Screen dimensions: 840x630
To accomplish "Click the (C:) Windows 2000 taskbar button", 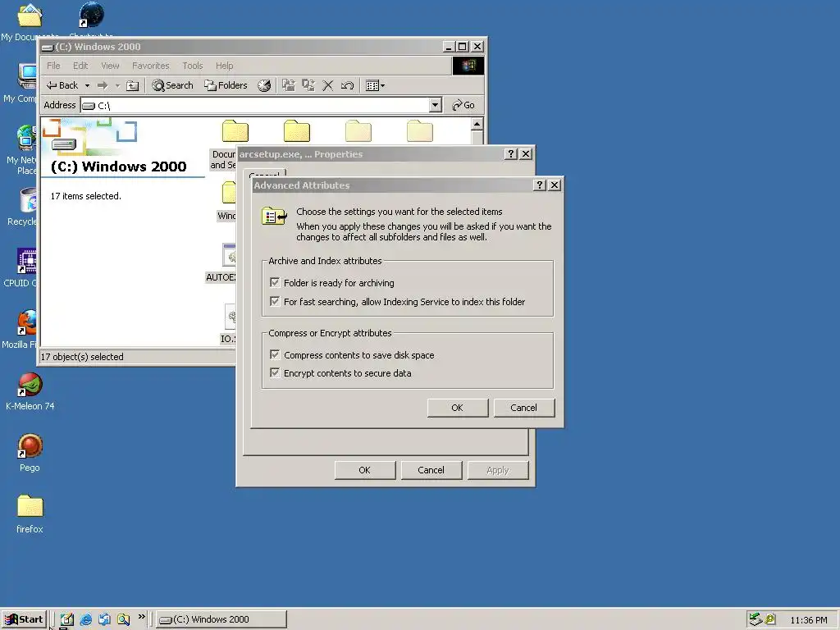I will pyautogui.click(x=221, y=619).
